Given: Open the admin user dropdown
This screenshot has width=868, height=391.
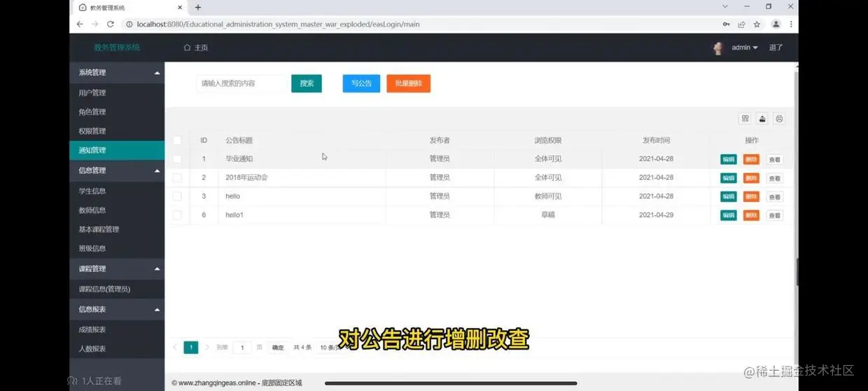Looking at the screenshot, I should click(x=745, y=48).
